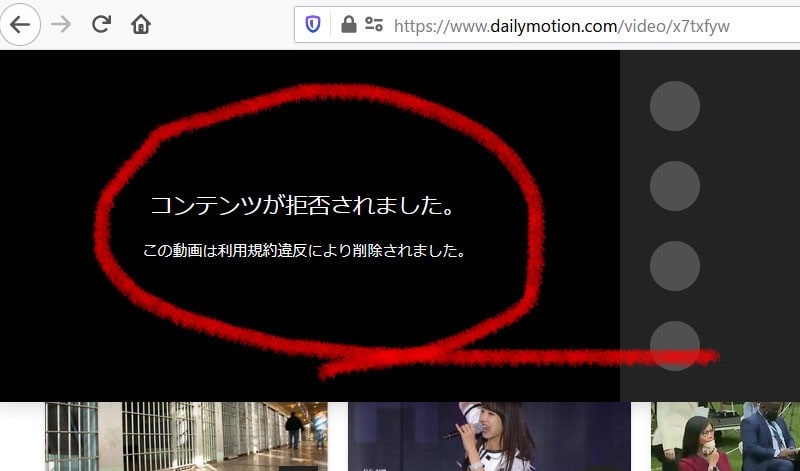The height and width of the screenshot is (471, 800).
Task: Click the 'コンテンツが拒否されました。' heading
Action: [302, 206]
